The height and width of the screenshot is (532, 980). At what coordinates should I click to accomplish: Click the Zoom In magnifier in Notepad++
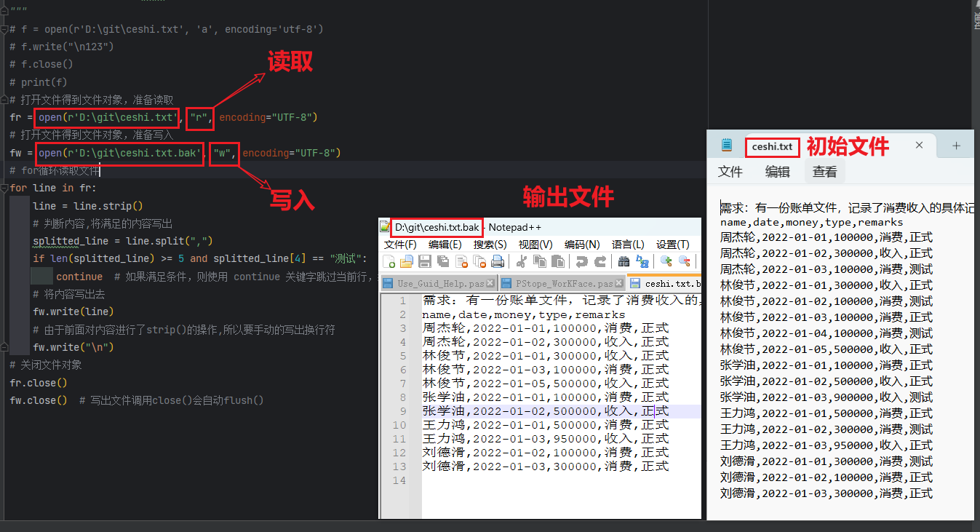point(666,261)
